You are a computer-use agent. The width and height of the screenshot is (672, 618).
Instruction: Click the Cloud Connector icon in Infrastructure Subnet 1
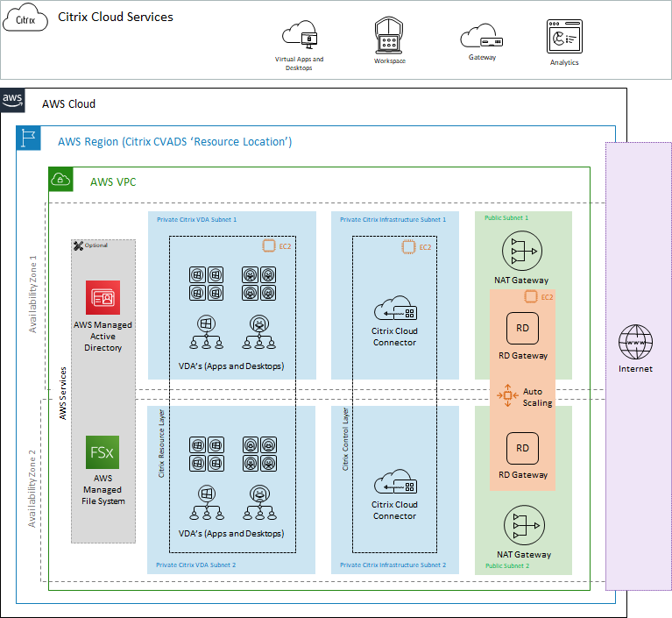[x=393, y=309]
